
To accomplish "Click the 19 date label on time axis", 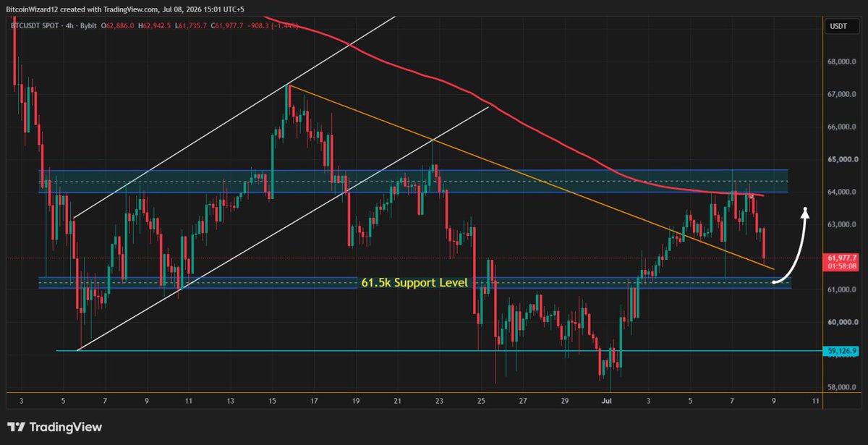I will [x=356, y=400].
